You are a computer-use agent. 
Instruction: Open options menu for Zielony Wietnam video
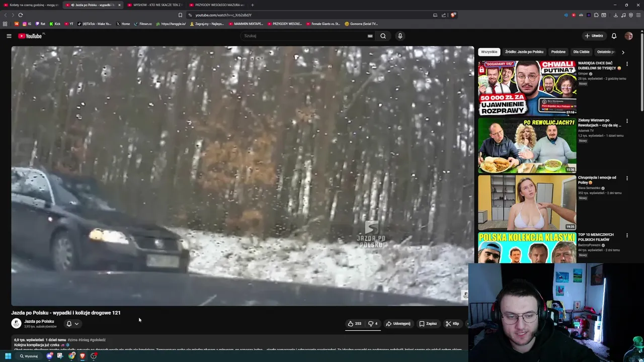tap(627, 121)
